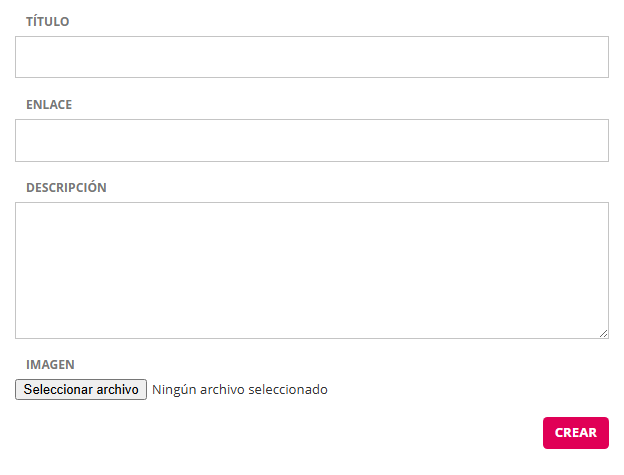
Task: Click the textarea resize handle corner
Action: [x=603, y=333]
